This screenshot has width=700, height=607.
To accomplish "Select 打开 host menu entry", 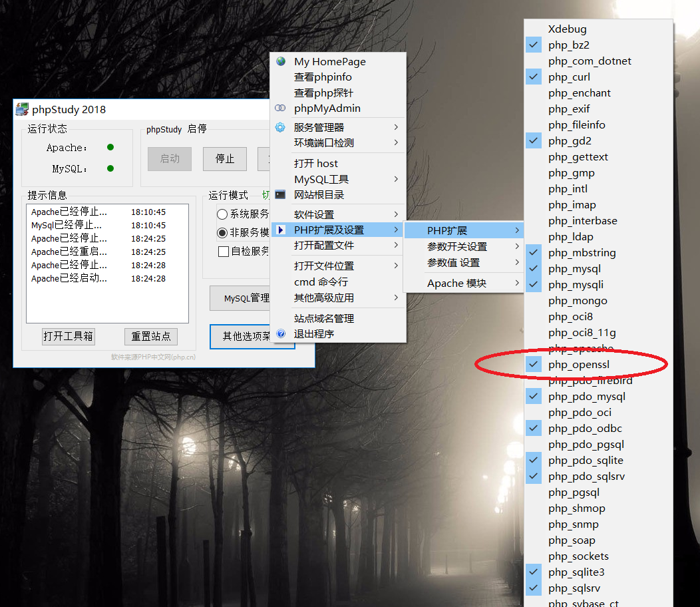I will [339, 164].
